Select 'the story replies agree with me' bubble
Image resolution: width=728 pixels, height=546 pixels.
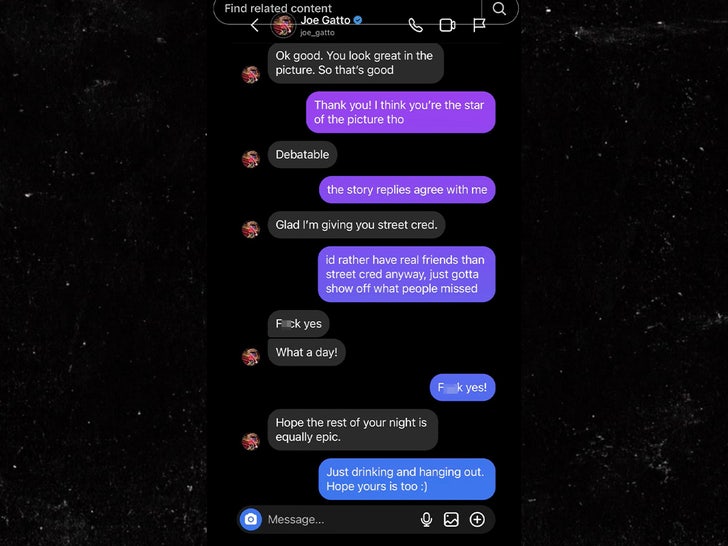point(407,189)
